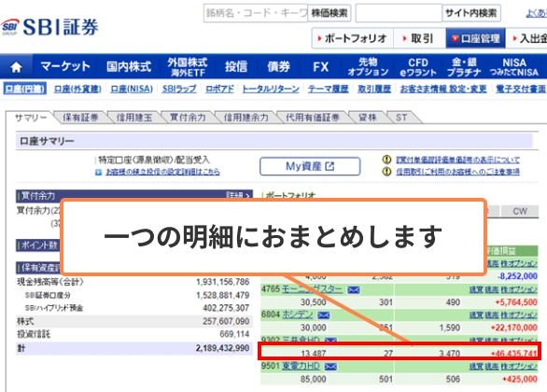The height and width of the screenshot is (392, 547).
Task: Click the site search input field
Action: click(x=399, y=13)
